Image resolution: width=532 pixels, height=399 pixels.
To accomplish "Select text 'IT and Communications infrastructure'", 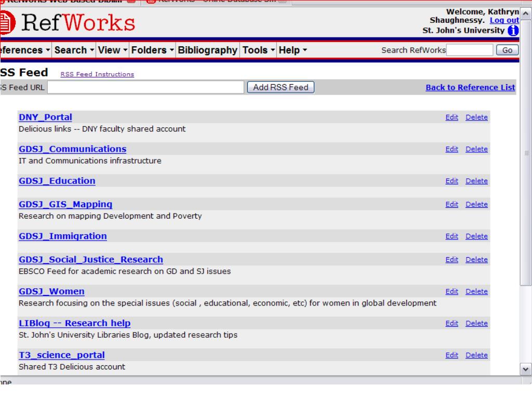I will tap(90, 161).
